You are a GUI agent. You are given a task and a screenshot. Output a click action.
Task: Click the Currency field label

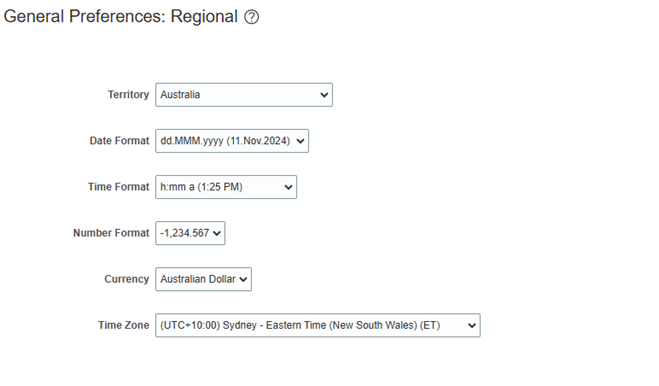pyautogui.click(x=127, y=279)
